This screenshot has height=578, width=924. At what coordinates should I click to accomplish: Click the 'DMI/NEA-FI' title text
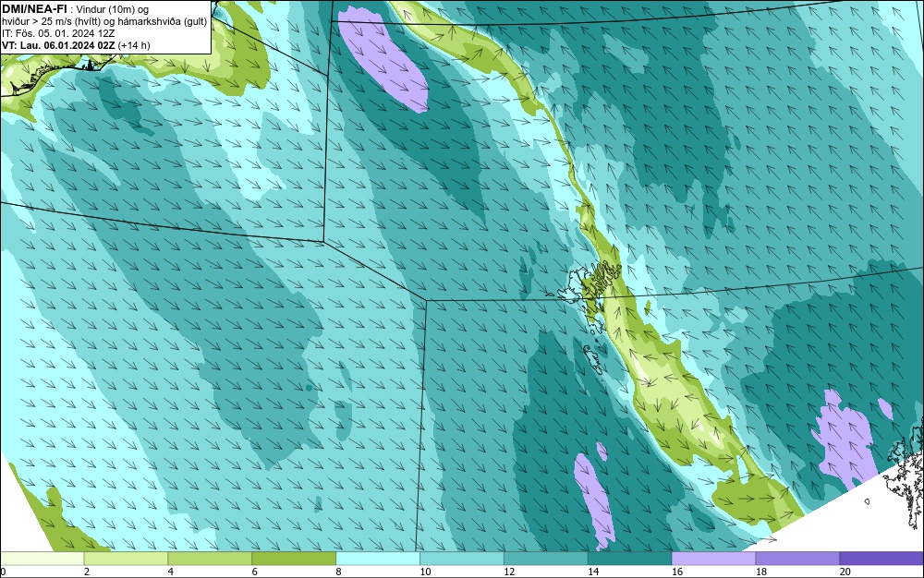click(x=34, y=9)
